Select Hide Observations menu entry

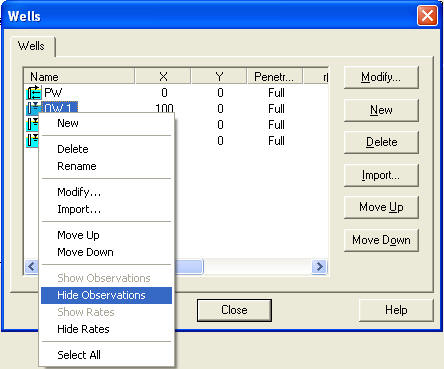tap(106, 295)
